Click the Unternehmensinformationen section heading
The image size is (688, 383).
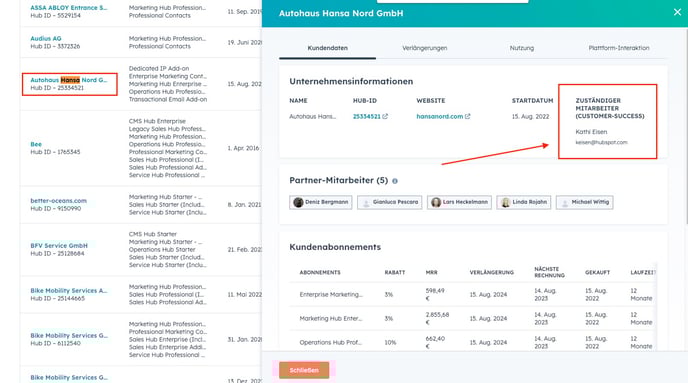point(351,81)
